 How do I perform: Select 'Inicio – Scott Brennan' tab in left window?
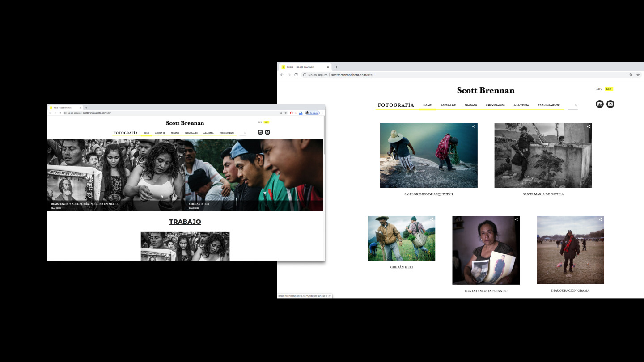click(x=66, y=108)
